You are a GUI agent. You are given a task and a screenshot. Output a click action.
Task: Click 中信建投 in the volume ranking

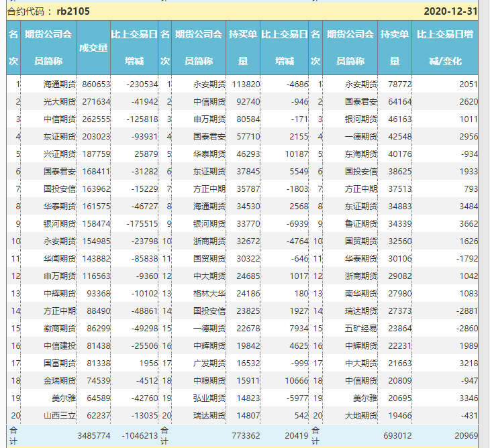pos(60,346)
